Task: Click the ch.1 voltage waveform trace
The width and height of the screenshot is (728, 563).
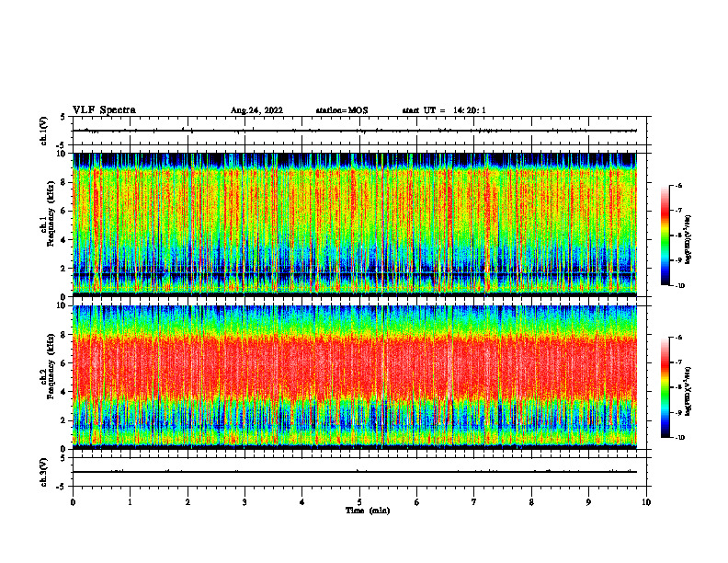Action: (x=355, y=131)
